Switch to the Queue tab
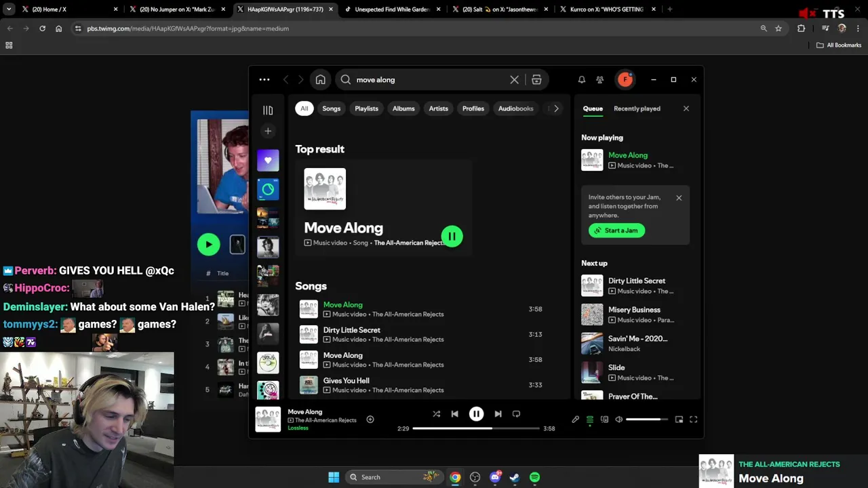This screenshot has height=488, width=868. (x=593, y=108)
